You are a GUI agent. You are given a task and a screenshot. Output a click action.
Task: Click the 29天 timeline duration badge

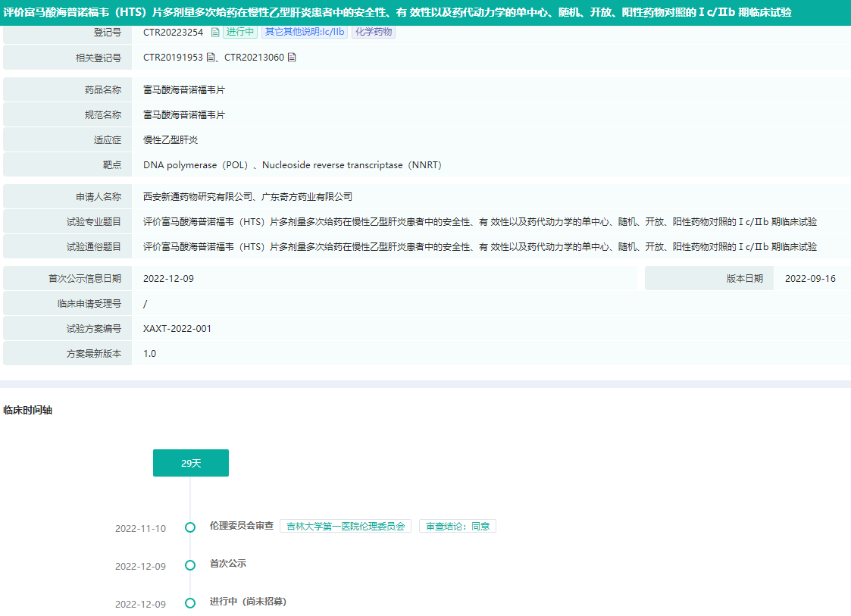pyautogui.click(x=191, y=463)
